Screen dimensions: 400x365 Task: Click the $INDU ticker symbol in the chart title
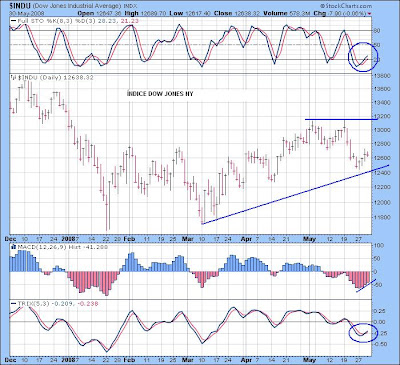coord(21,6)
